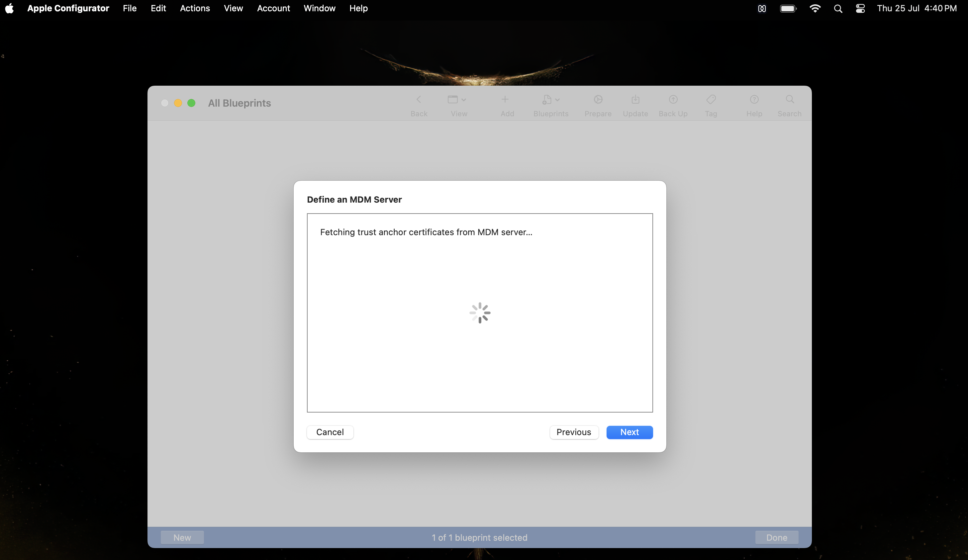This screenshot has height=560, width=968.
Task: Go to the Previous step
Action: click(574, 432)
